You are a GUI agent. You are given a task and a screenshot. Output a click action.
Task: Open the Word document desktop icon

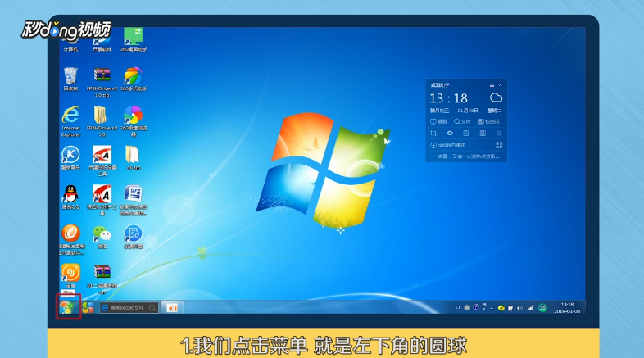(x=134, y=200)
